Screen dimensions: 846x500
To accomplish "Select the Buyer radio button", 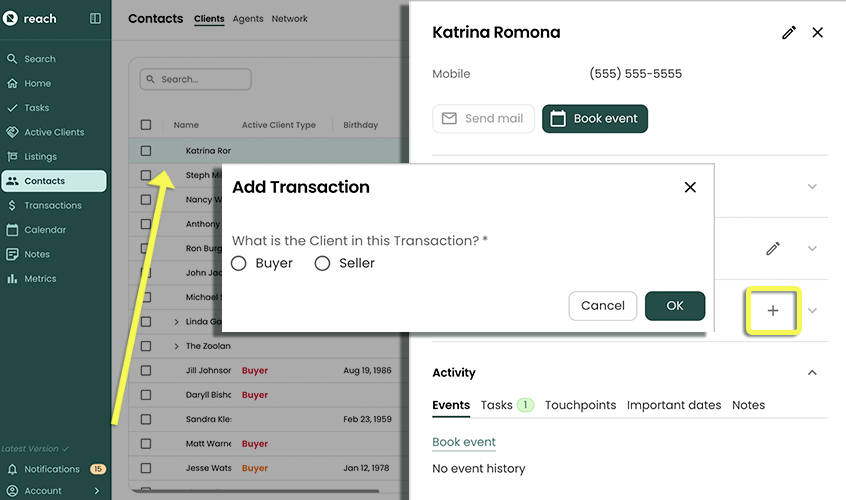I will [239, 263].
